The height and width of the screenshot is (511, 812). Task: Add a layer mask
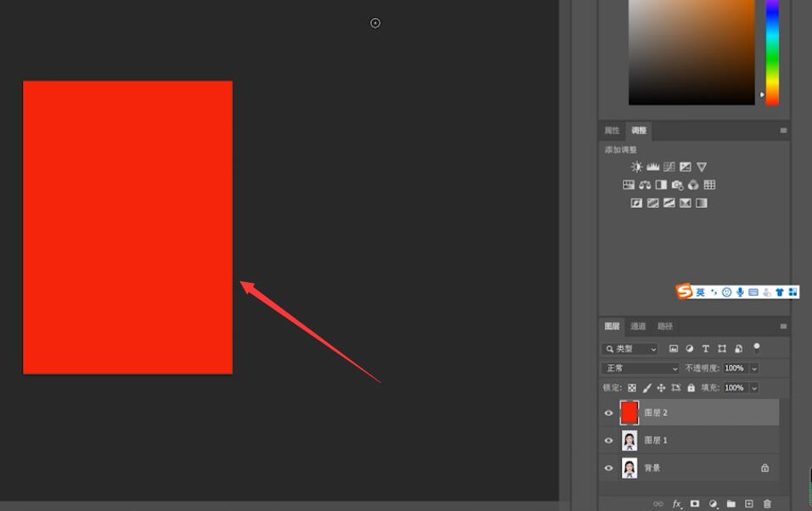[x=695, y=503]
